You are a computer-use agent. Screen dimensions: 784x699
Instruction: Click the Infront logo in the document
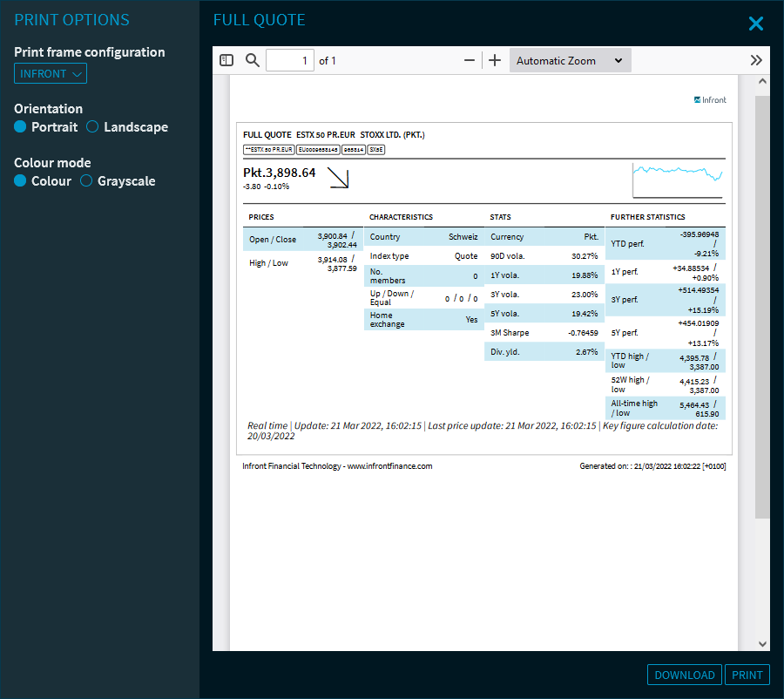(710, 99)
